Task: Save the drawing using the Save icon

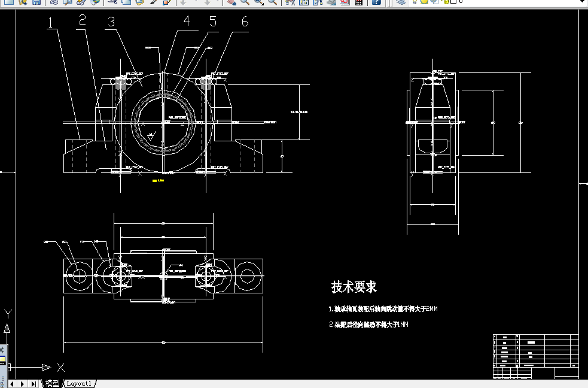Action: click(36, 4)
